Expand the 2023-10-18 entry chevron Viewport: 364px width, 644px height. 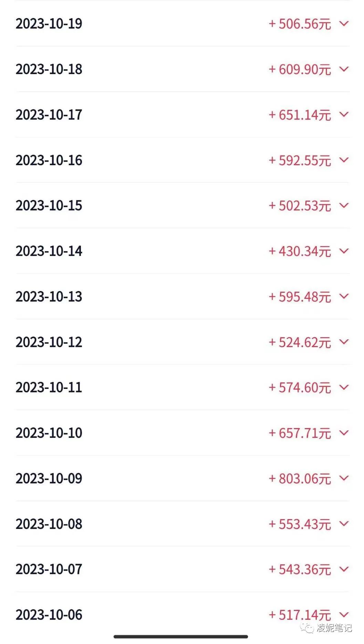[344, 69]
